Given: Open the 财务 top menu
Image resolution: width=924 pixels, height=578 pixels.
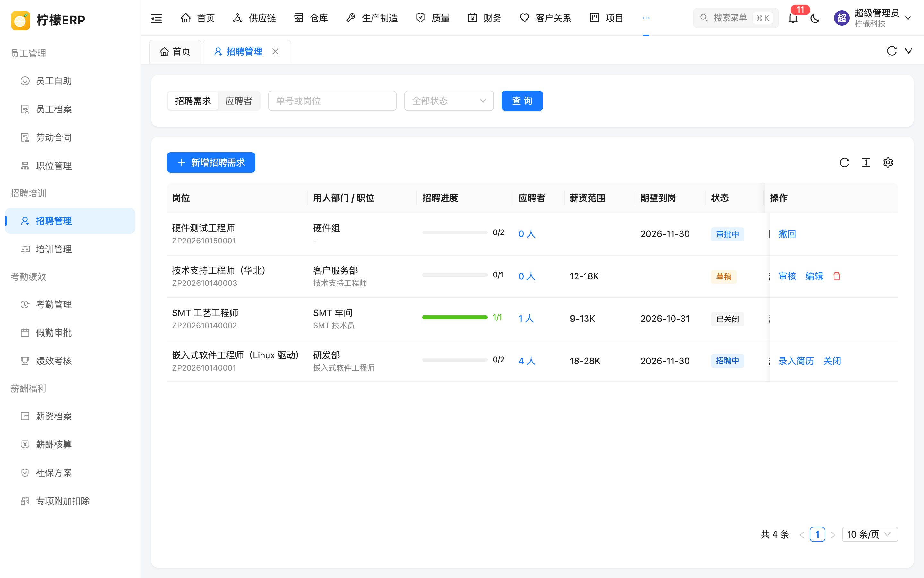Looking at the screenshot, I should click(x=484, y=18).
